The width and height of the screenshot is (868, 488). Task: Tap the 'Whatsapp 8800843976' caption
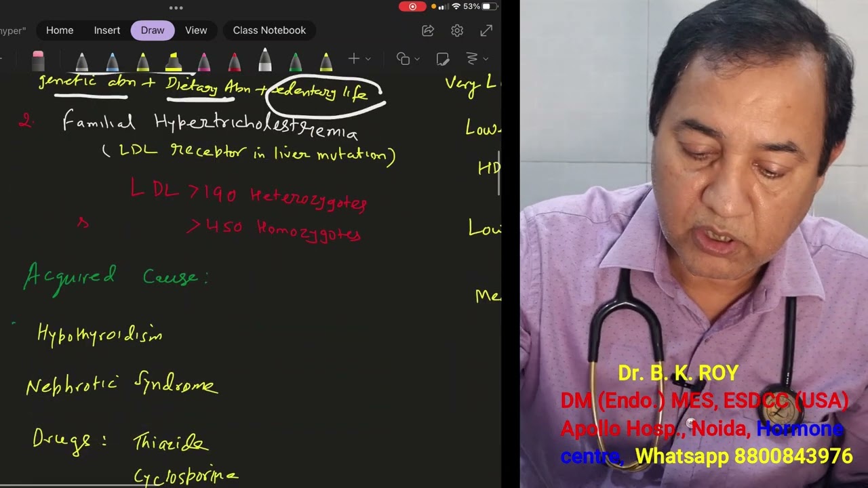pyautogui.click(x=743, y=456)
